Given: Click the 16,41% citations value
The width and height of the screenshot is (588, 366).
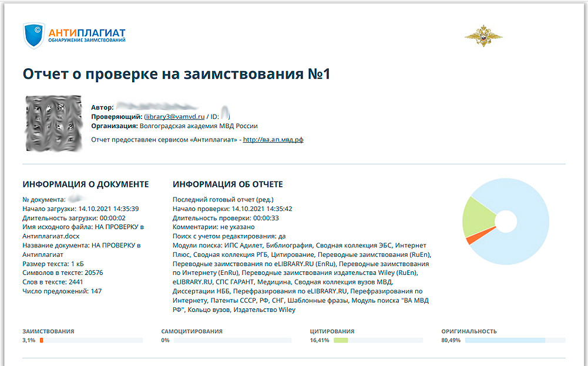Looking at the screenshot, I should pyautogui.click(x=320, y=340).
